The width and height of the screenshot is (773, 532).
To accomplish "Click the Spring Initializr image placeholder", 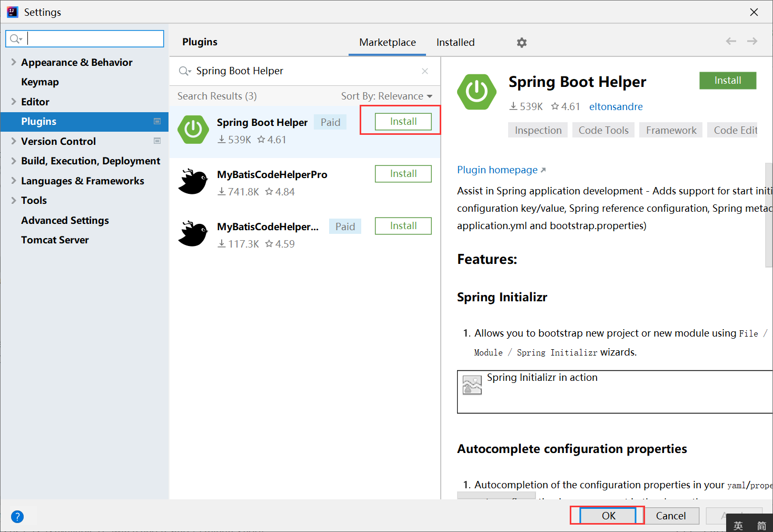I will (472, 385).
